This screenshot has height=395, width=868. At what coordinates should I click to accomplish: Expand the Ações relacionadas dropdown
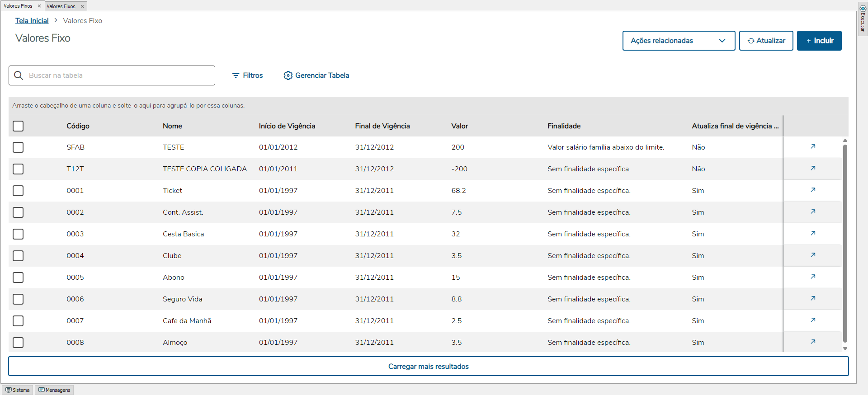pos(679,41)
